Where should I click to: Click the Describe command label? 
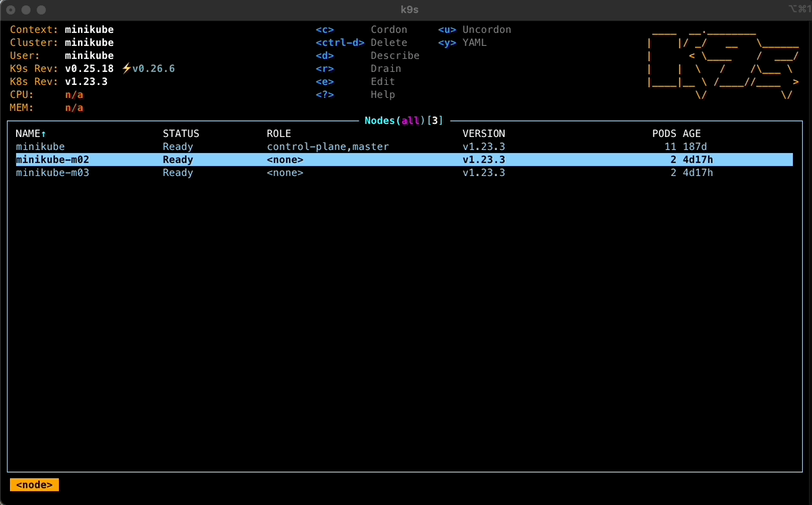coord(395,56)
